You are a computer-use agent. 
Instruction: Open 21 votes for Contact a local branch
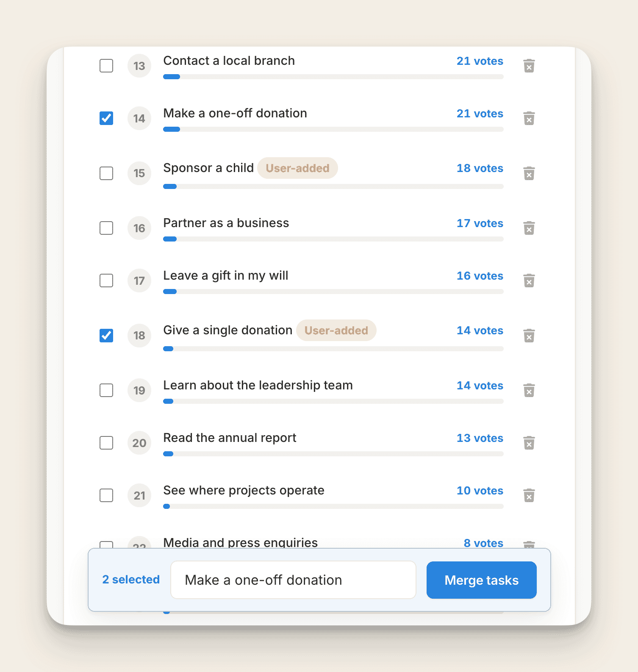click(x=480, y=61)
